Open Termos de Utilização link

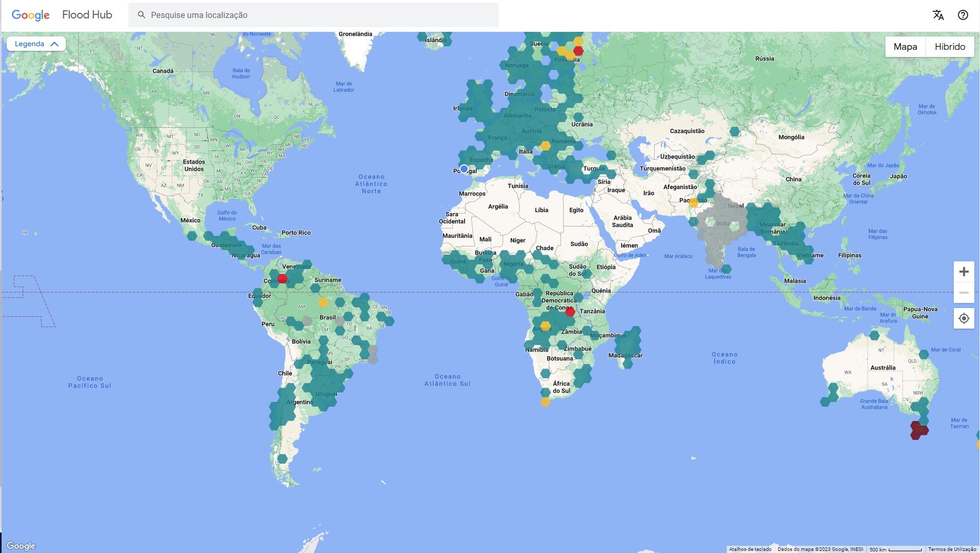point(952,549)
